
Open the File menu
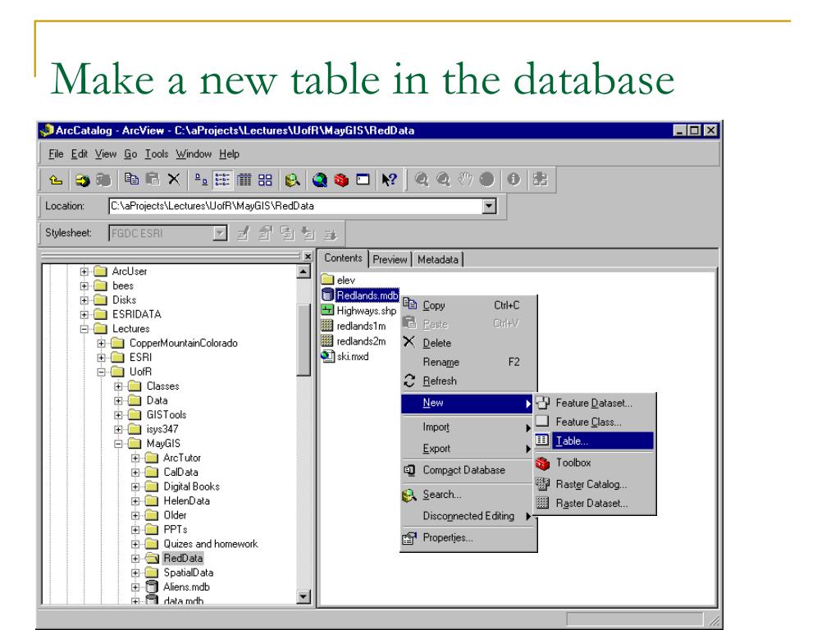point(56,154)
